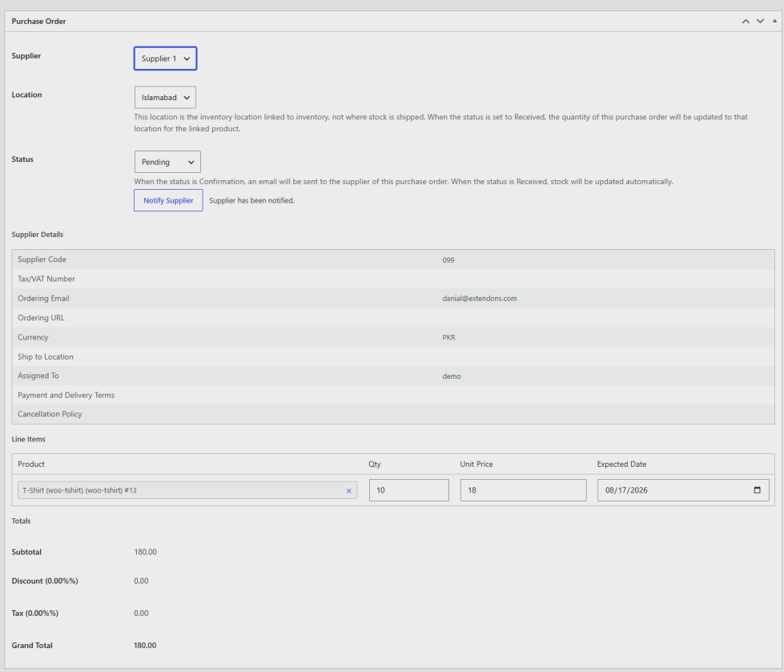Click the Product column header
The height and width of the screenshot is (672, 784).
click(x=31, y=465)
